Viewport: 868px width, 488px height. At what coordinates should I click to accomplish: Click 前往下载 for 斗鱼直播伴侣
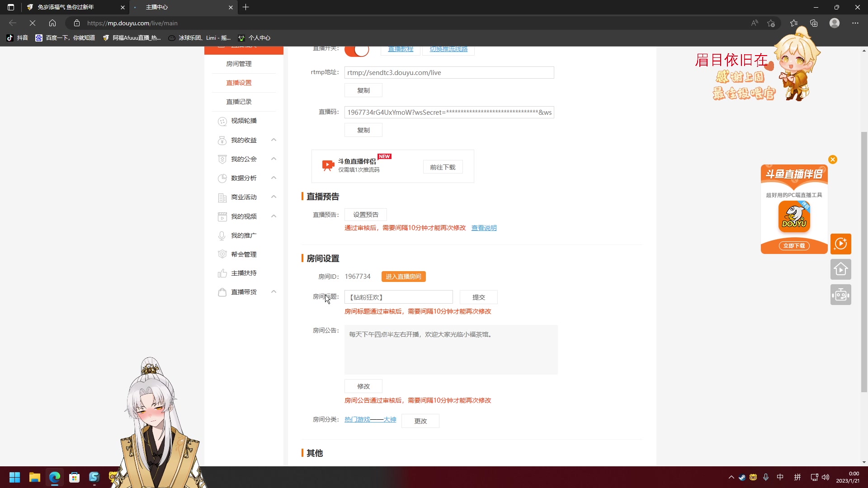443,167
